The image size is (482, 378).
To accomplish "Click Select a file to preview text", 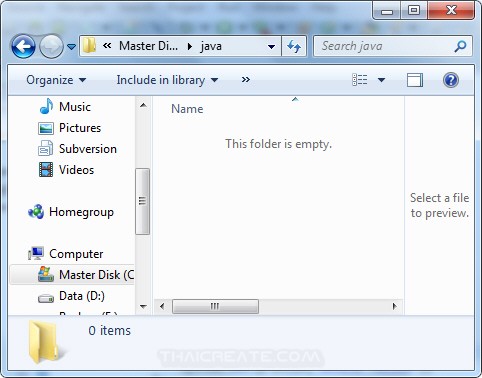I will coord(440,205).
